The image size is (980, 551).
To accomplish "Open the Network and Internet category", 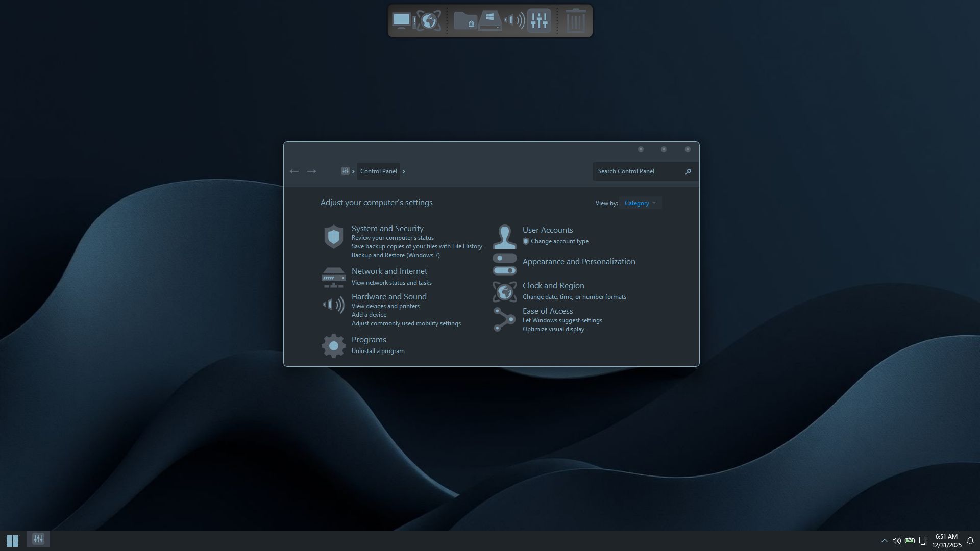I will (389, 271).
